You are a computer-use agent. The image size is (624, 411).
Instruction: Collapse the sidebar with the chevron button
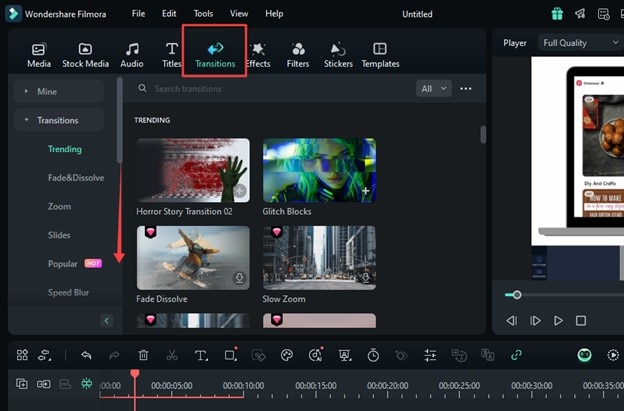point(106,320)
